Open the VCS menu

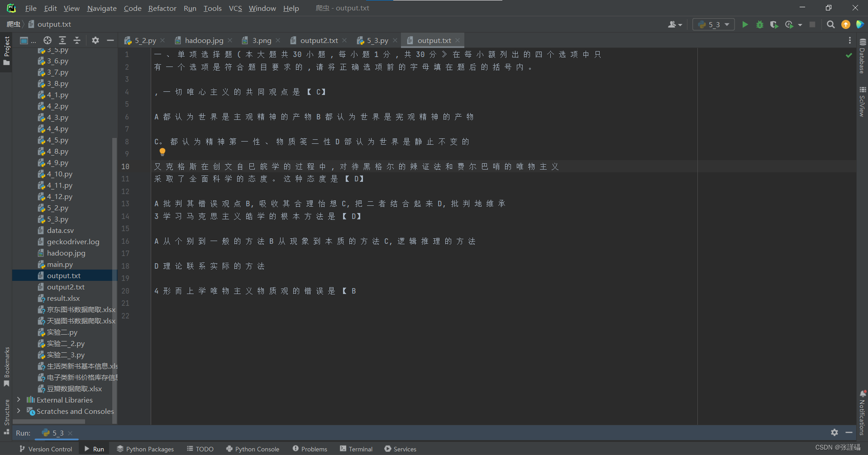(x=235, y=8)
